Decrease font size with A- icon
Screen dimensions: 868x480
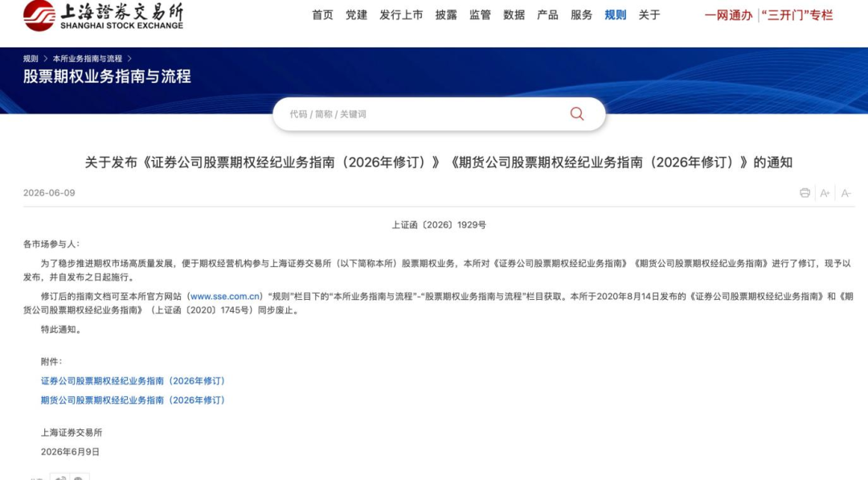click(845, 193)
